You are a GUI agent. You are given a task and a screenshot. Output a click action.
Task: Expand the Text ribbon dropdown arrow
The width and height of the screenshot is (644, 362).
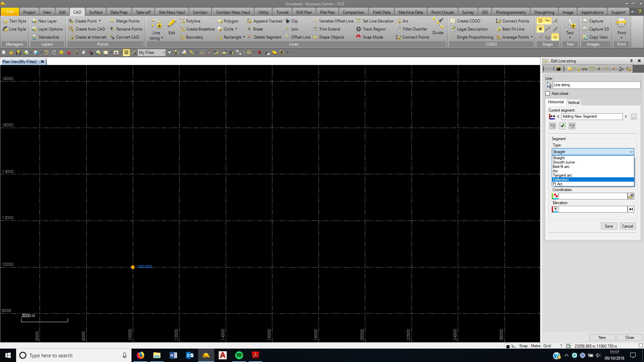[x=570, y=38]
